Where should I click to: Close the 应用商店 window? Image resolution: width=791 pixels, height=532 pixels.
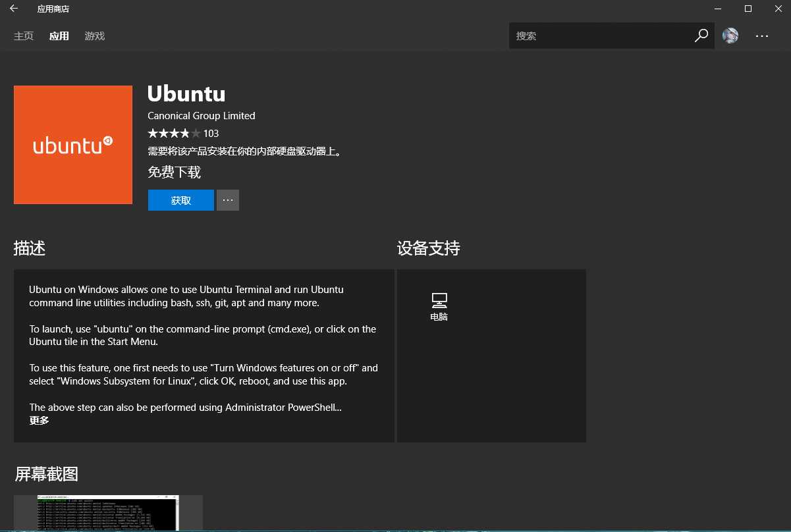tap(777, 9)
